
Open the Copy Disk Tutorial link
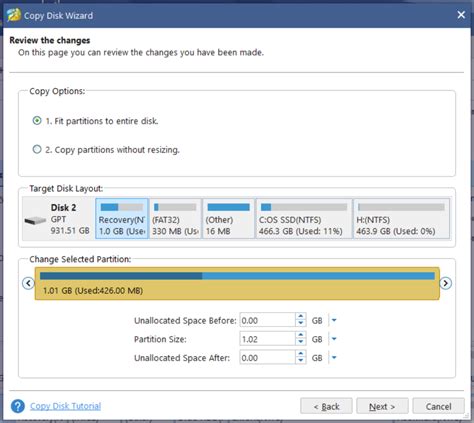[x=65, y=406]
